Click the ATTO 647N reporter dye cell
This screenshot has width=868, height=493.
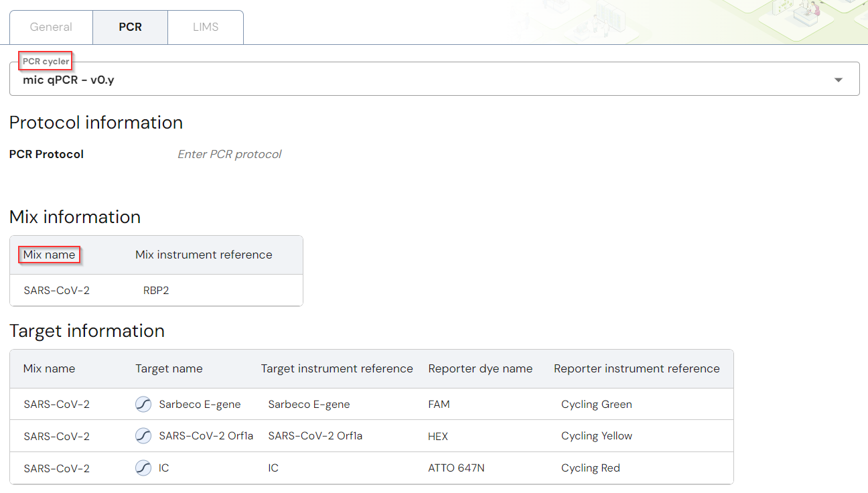tap(456, 468)
